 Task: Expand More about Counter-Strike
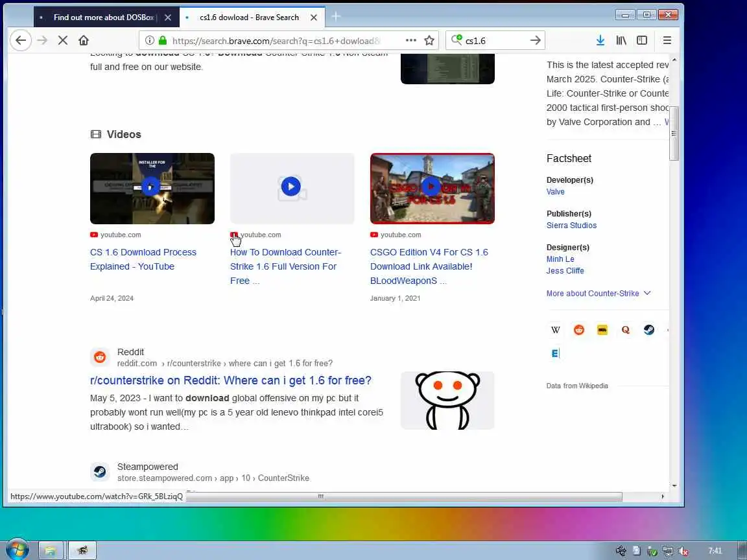(x=599, y=294)
